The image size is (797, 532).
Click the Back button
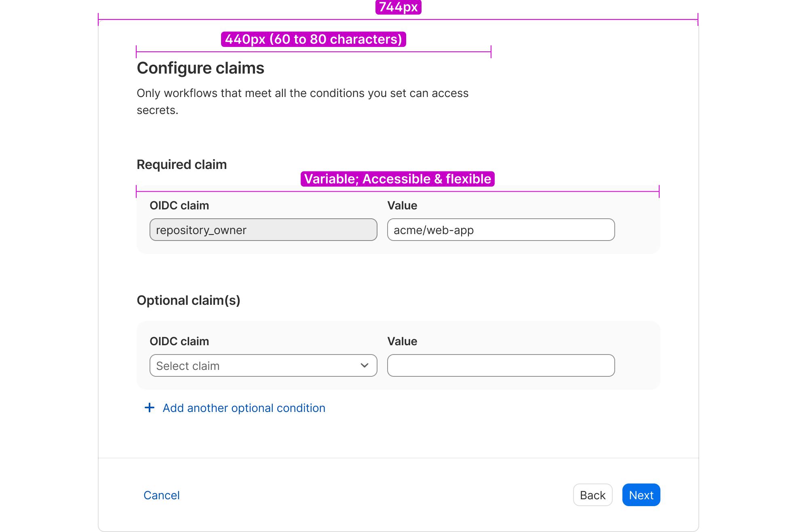pos(592,495)
